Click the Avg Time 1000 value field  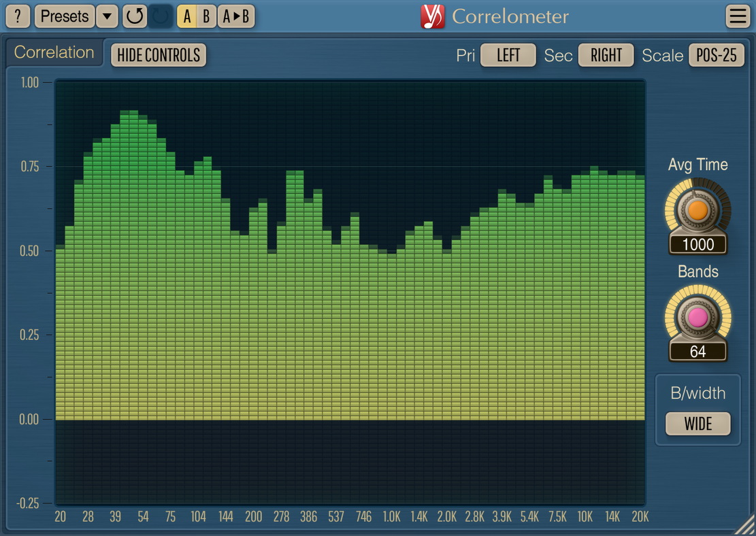click(697, 245)
